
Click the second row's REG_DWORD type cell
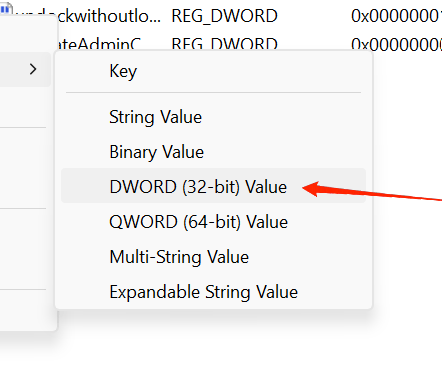pyautogui.click(x=224, y=43)
